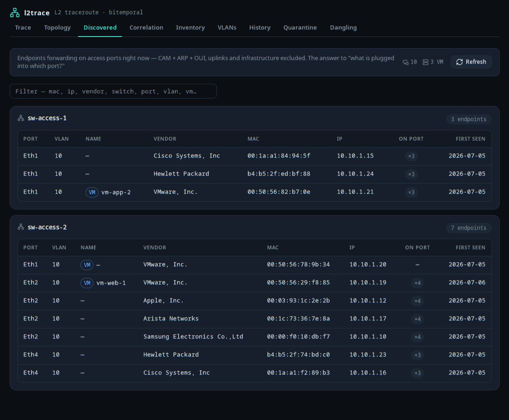
Task: Click the sw-access-2 heading
Action: click(47, 227)
